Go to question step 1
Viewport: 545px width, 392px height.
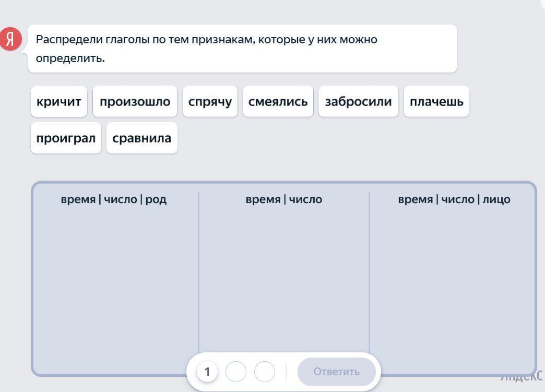click(x=207, y=372)
